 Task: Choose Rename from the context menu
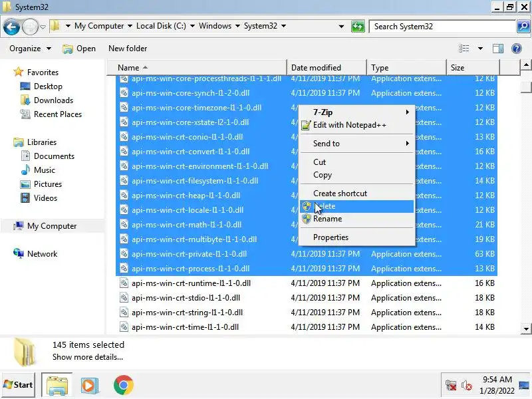pos(356,219)
